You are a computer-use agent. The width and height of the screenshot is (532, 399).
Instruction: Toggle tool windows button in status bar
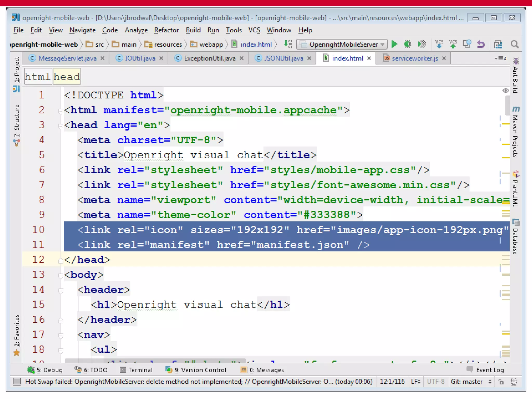[x=17, y=381]
